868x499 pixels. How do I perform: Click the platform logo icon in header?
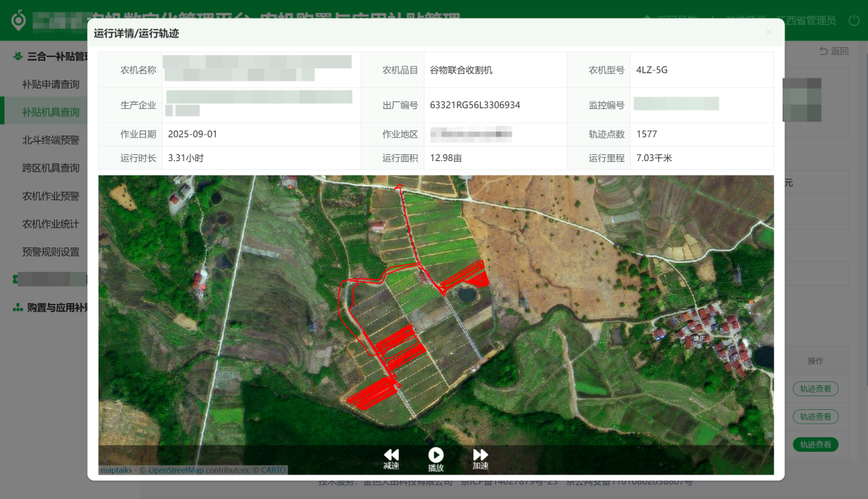click(x=18, y=20)
